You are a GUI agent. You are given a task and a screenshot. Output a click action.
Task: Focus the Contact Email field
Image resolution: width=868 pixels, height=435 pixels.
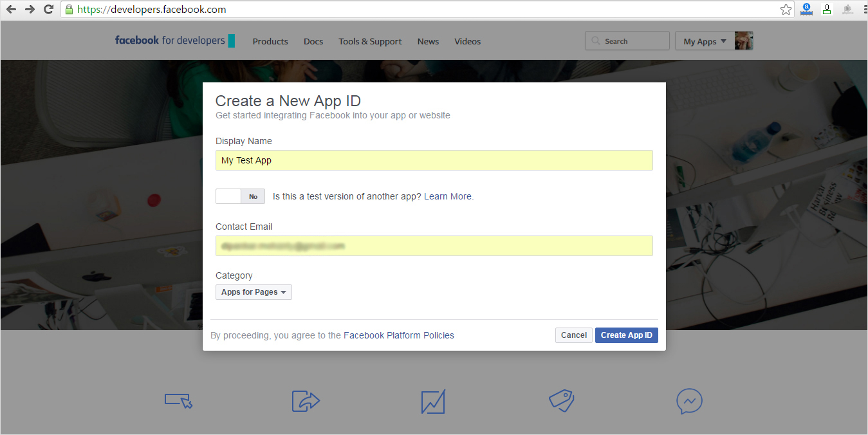[x=434, y=246]
